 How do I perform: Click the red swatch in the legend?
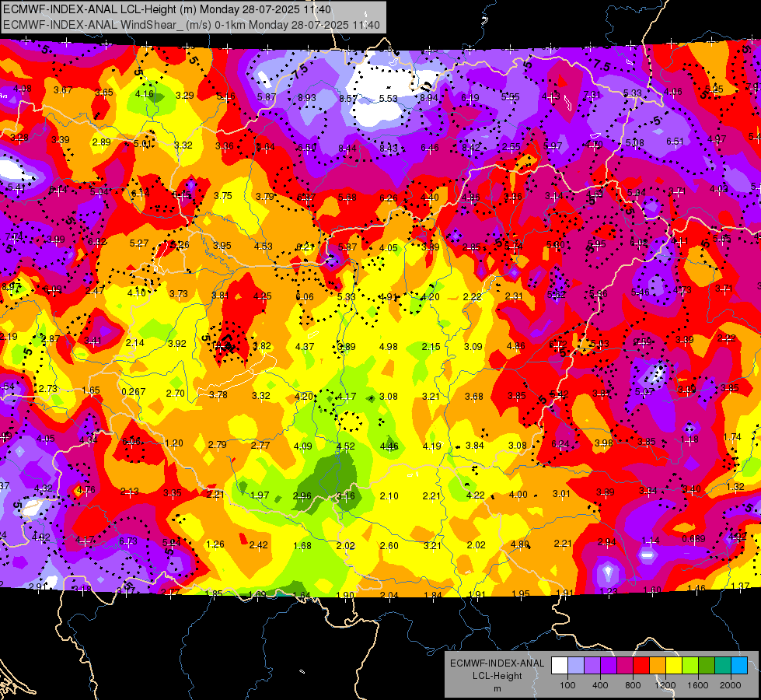pyautogui.click(x=641, y=666)
